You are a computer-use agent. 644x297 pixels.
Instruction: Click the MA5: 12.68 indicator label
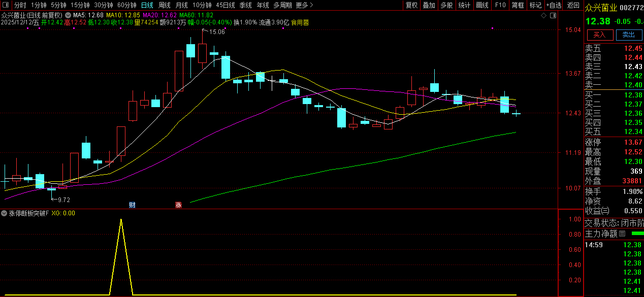(88, 15)
